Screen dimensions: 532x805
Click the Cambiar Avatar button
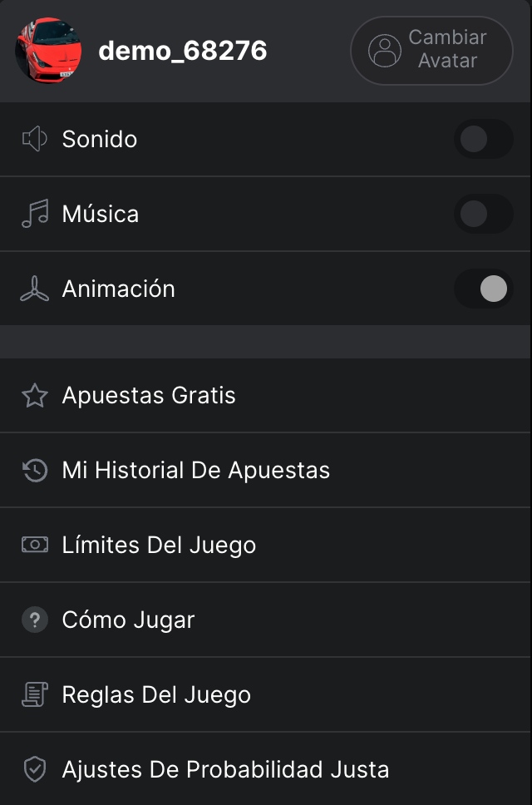(431, 50)
